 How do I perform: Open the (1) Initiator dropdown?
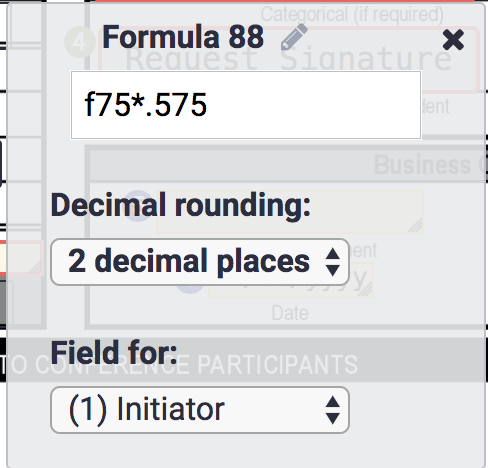tap(200, 410)
